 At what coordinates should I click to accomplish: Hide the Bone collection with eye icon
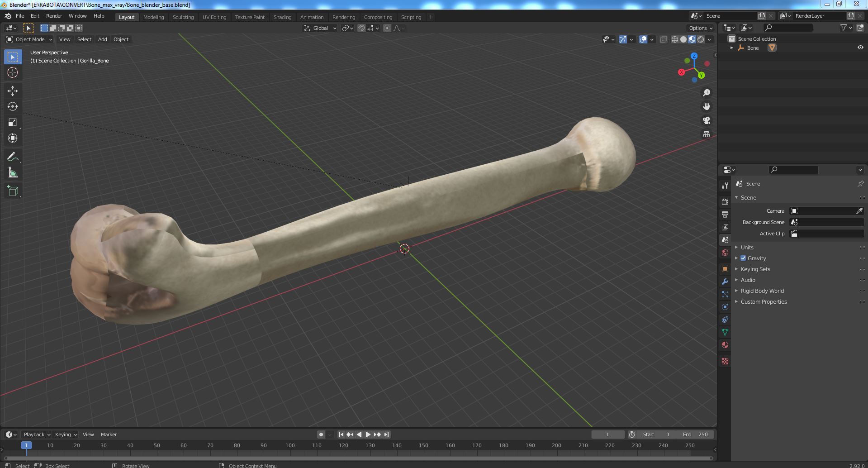(x=860, y=48)
